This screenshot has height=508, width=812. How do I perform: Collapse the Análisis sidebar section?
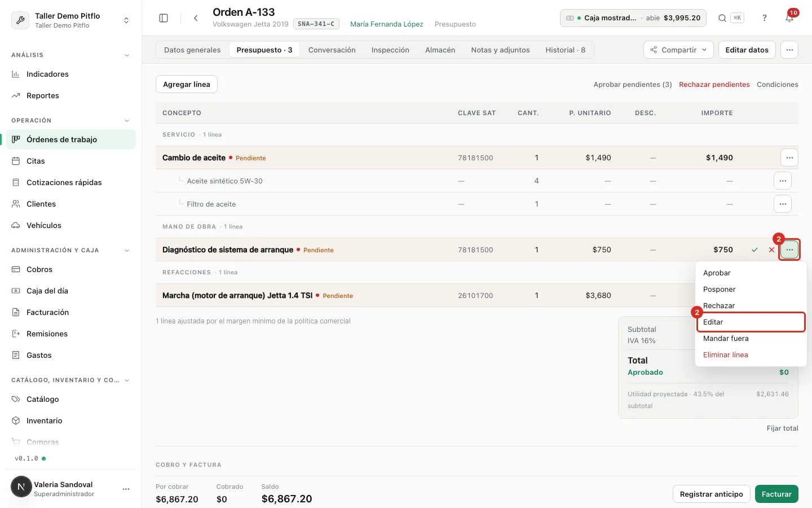tap(127, 55)
